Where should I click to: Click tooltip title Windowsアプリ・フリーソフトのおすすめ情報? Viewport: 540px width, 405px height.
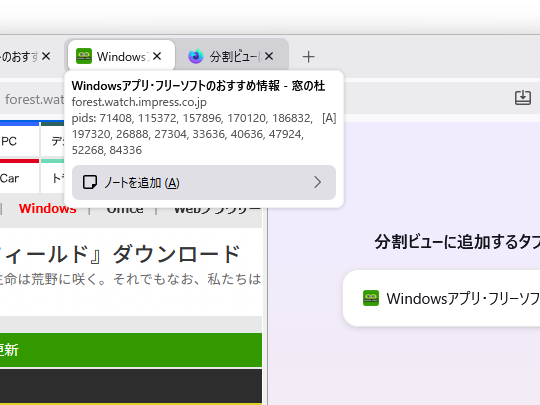tap(176, 86)
